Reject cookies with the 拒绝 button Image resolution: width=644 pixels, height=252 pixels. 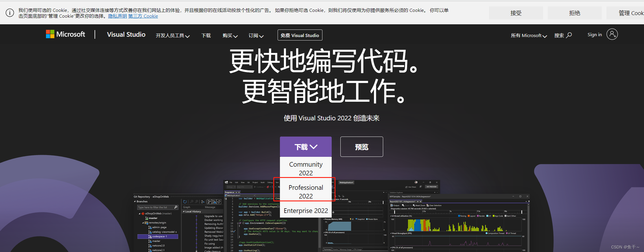[x=575, y=13]
